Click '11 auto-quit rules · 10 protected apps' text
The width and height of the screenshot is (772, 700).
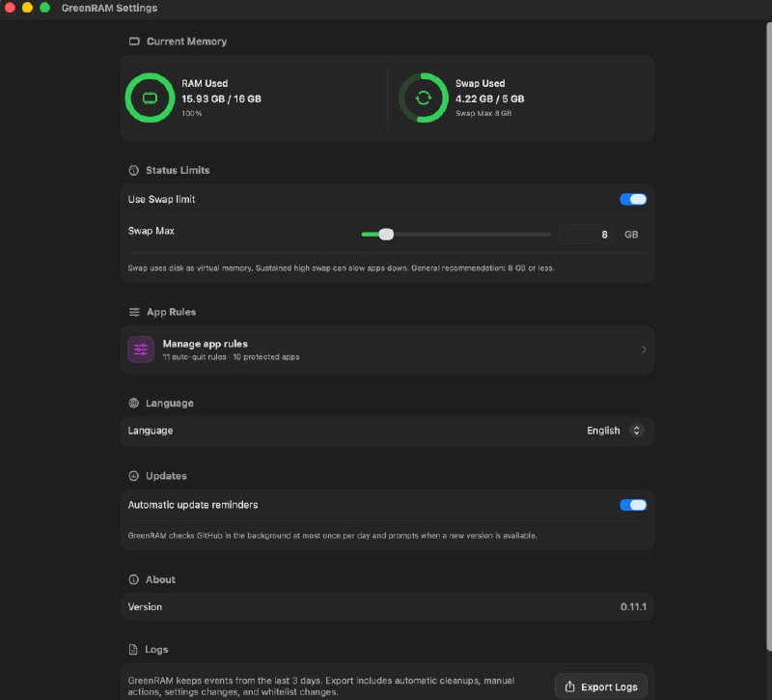[x=231, y=356]
